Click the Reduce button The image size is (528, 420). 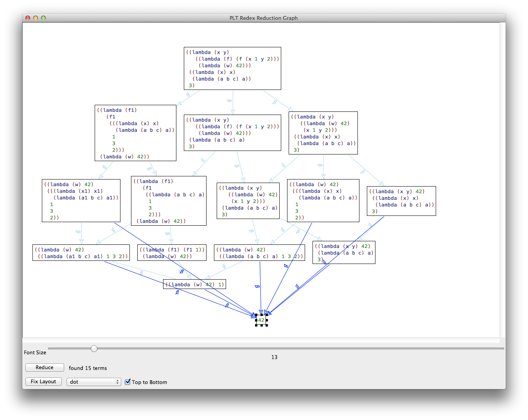coord(45,368)
